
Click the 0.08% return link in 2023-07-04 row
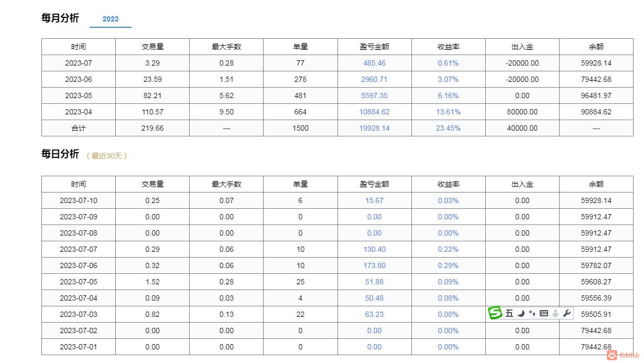point(448,298)
